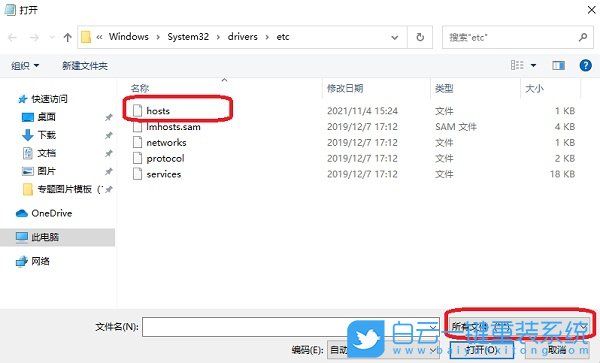Click 新建文件夹 button
Image resolution: width=600 pixels, height=363 pixels.
(85, 66)
